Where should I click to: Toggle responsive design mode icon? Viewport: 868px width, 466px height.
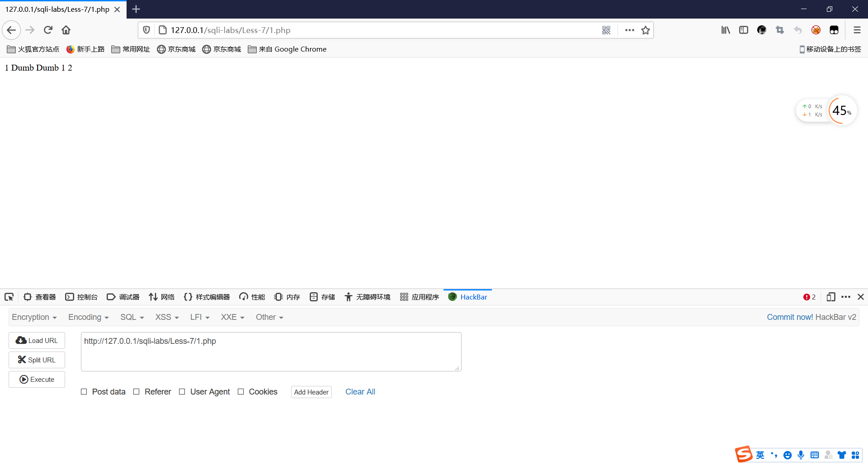[830, 297]
